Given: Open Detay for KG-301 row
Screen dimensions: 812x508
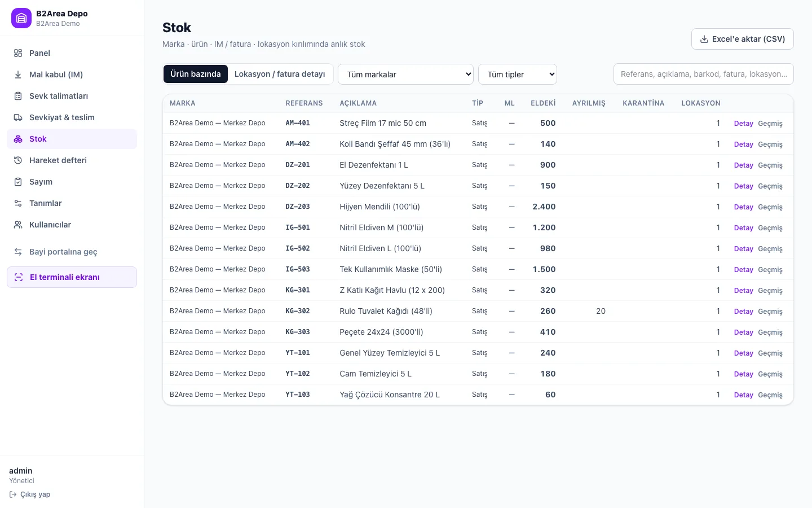Looking at the screenshot, I should coord(744,291).
